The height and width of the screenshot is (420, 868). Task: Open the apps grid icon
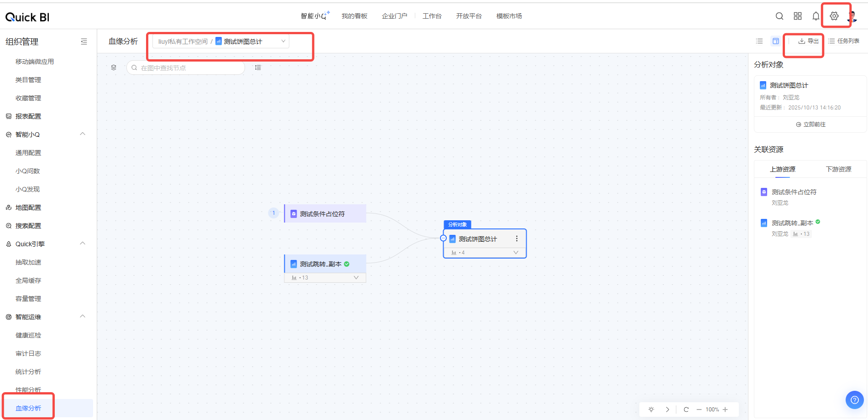tap(797, 16)
